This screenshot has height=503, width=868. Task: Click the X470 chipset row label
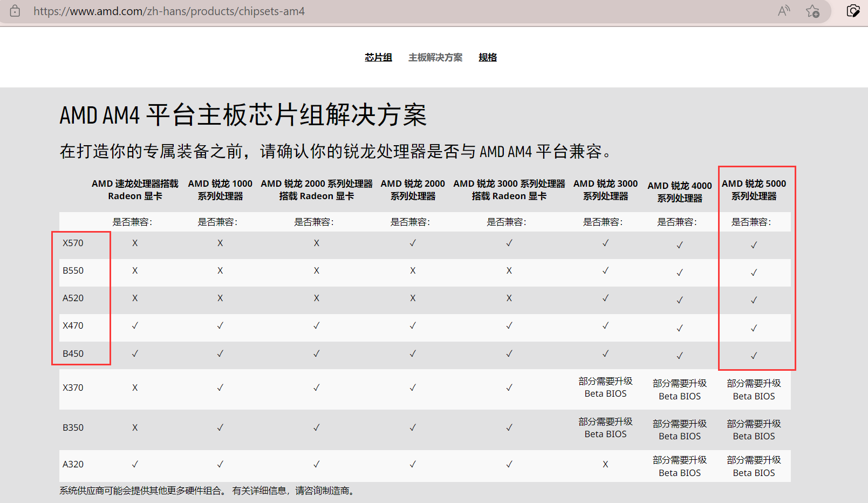coord(73,325)
